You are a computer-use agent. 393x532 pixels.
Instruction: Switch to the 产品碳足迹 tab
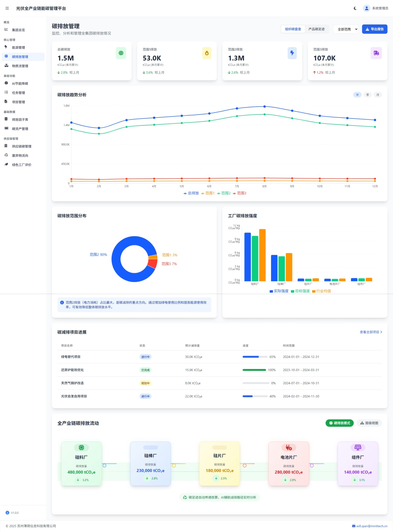(316, 29)
